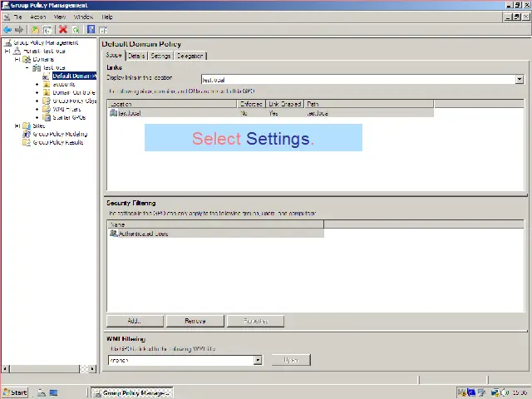Expand the WMI Filters node
The width and height of the screenshot is (532, 399).
coord(37,109)
